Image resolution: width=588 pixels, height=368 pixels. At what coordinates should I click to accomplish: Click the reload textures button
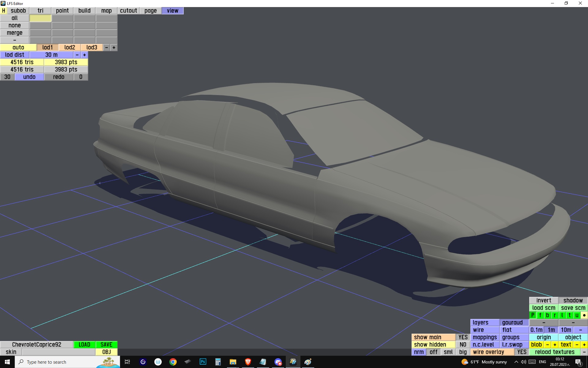tap(555, 352)
